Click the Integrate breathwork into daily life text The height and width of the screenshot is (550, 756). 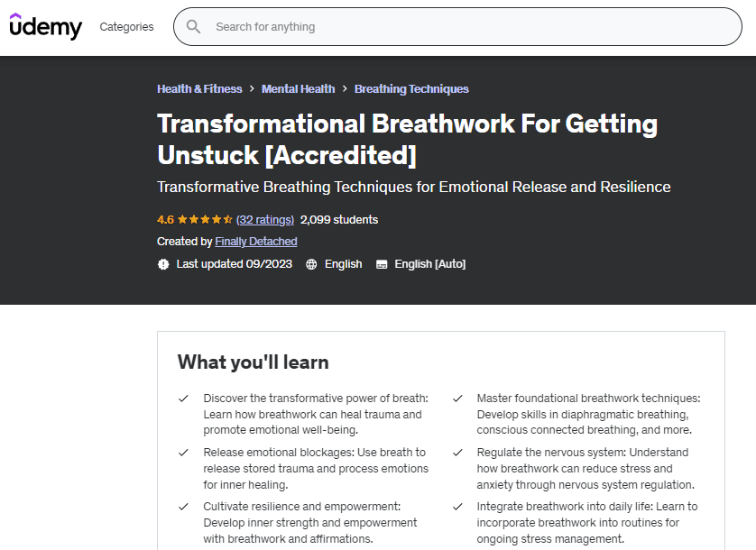(x=587, y=523)
